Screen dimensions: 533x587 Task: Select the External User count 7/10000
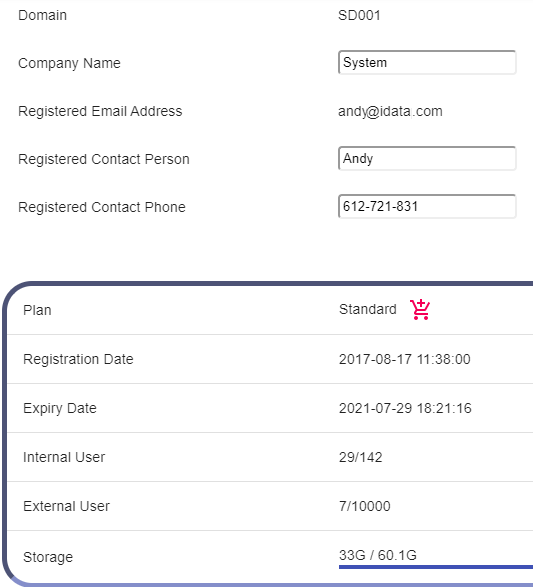pyautogui.click(x=365, y=506)
